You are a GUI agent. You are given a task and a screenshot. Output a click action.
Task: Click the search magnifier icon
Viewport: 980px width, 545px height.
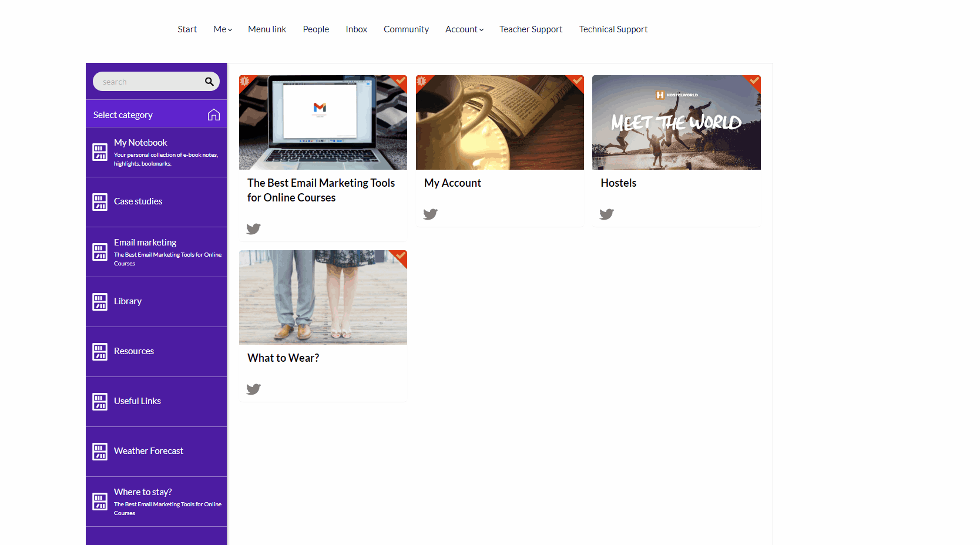click(209, 81)
